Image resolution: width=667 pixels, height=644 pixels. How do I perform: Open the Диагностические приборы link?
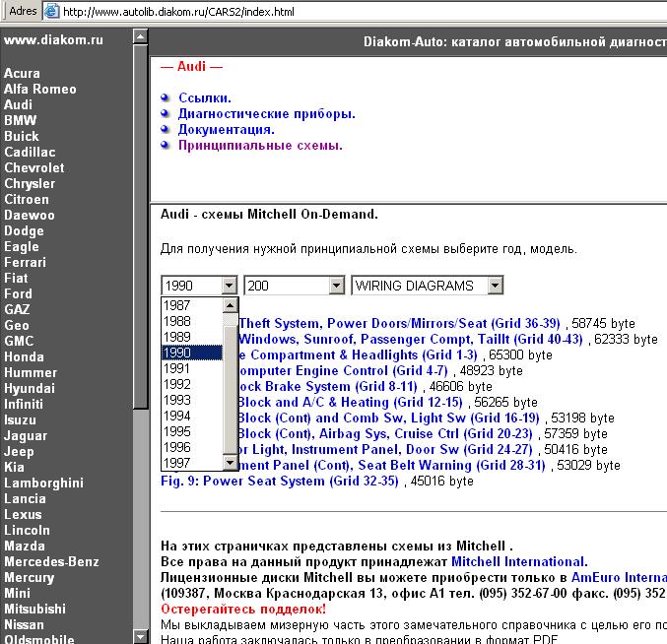267,114
